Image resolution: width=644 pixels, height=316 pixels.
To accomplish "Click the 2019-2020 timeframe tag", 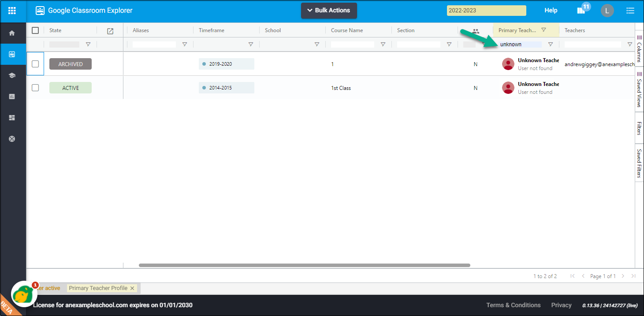I will pyautogui.click(x=227, y=64).
